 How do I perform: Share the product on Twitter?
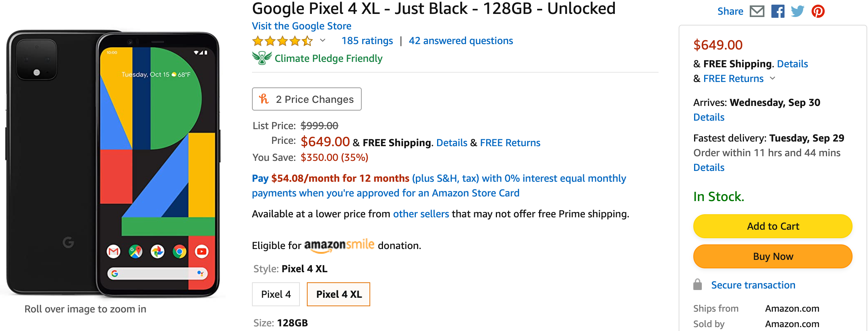click(x=797, y=11)
